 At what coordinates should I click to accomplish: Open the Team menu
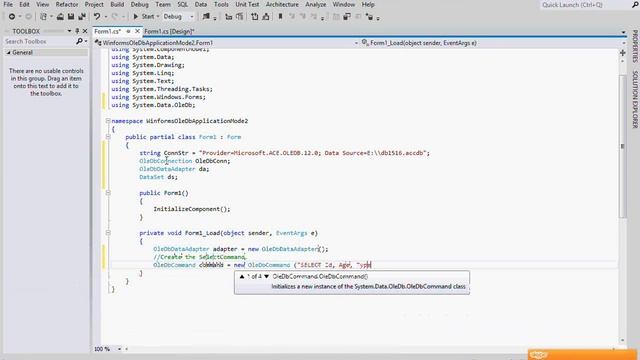click(x=163, y=4)
